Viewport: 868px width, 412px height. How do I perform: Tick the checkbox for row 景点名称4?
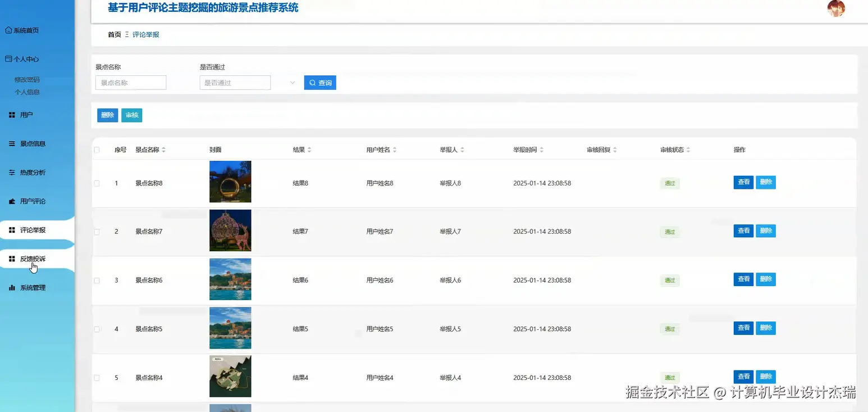tap(97, 378)
